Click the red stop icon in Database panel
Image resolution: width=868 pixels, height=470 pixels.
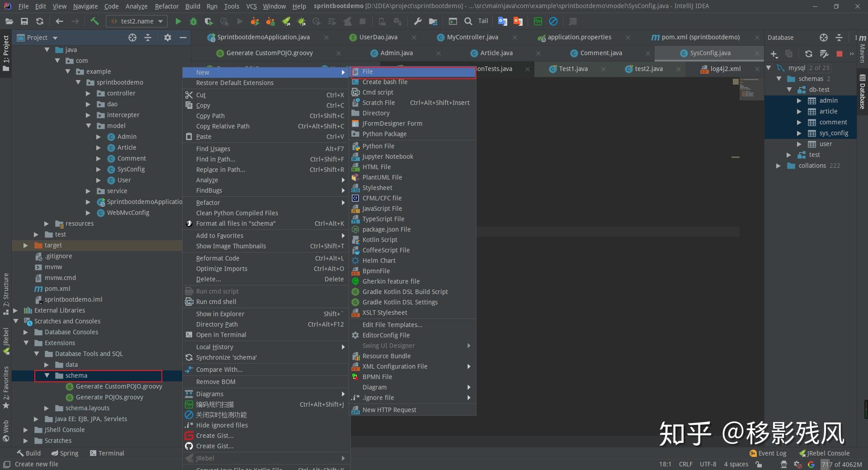[839, 54]
